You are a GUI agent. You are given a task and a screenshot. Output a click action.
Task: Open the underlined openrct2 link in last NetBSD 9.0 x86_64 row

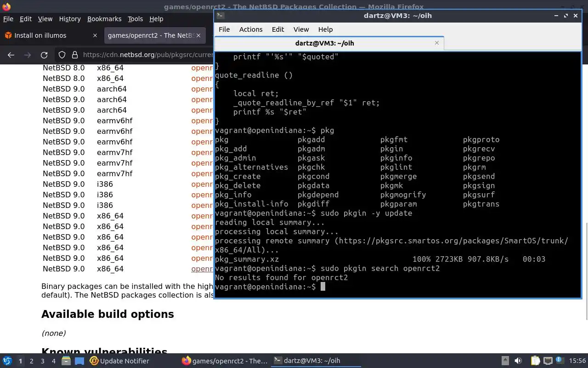(202, 269)
